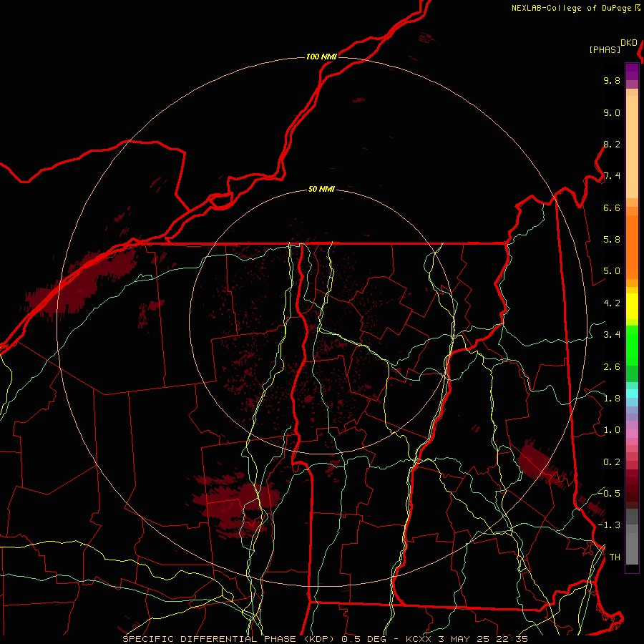Select the 100 NMI range ring label
The image size is (644, 644).
321,57
